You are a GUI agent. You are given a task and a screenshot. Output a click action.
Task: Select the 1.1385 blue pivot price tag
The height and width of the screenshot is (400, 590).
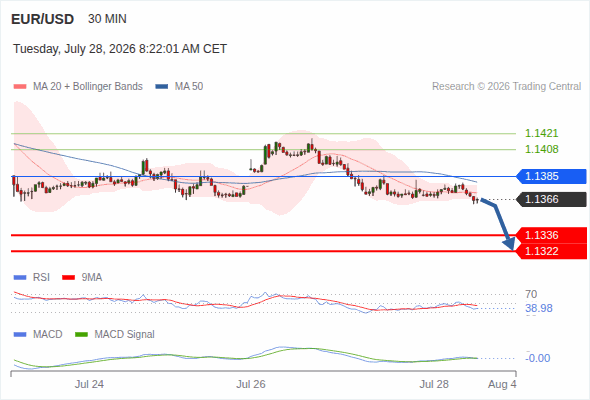pos(551,176)
